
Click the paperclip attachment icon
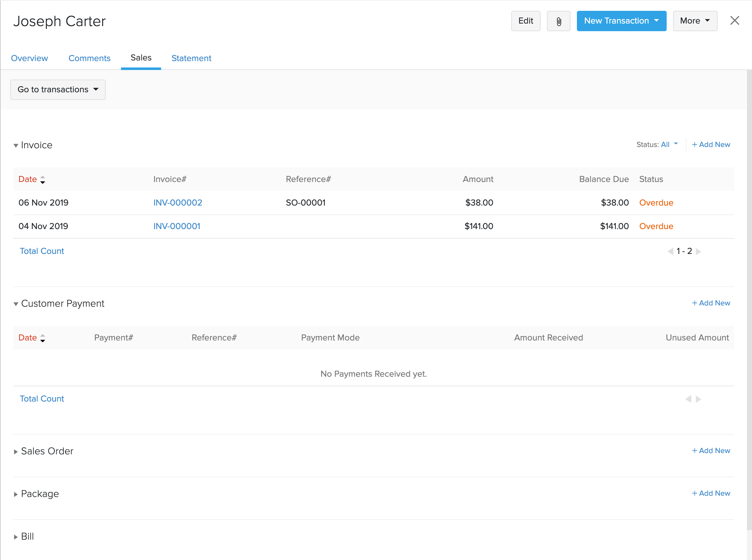(558, 21)
